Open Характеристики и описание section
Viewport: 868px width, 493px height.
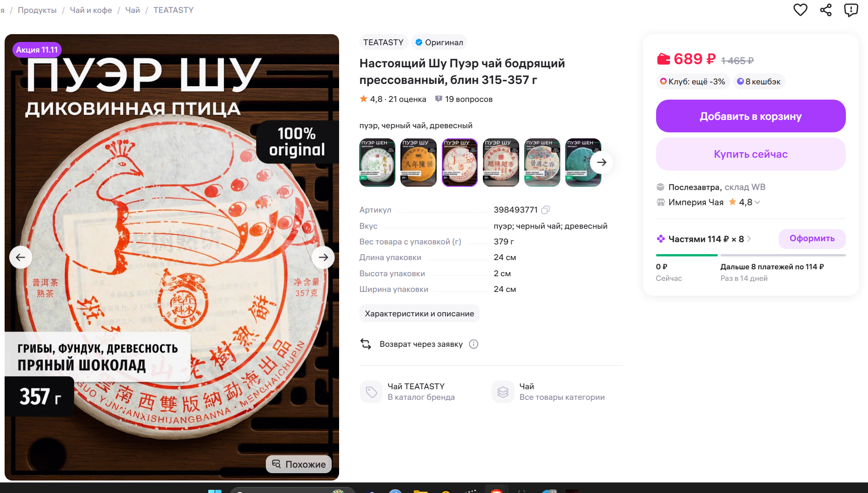click(419, 314)
